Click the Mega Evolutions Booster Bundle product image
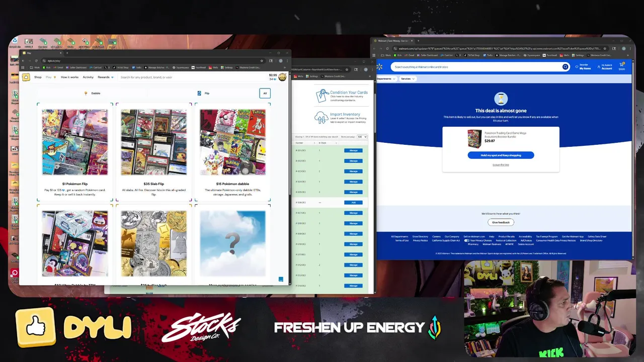 point(474,139)
